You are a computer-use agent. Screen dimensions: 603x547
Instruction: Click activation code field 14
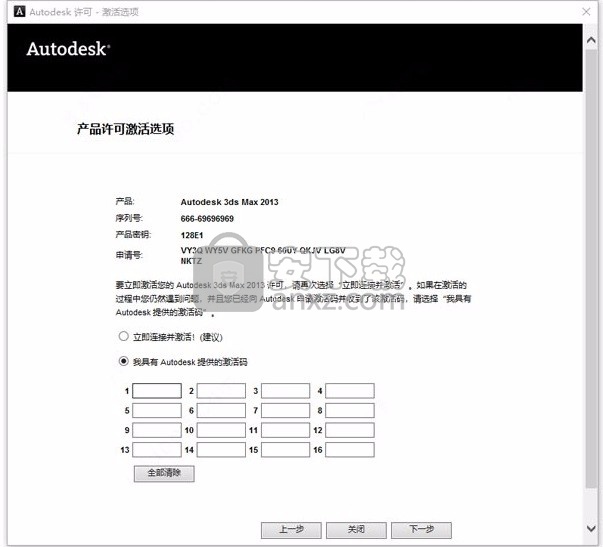tap(221, 450)
